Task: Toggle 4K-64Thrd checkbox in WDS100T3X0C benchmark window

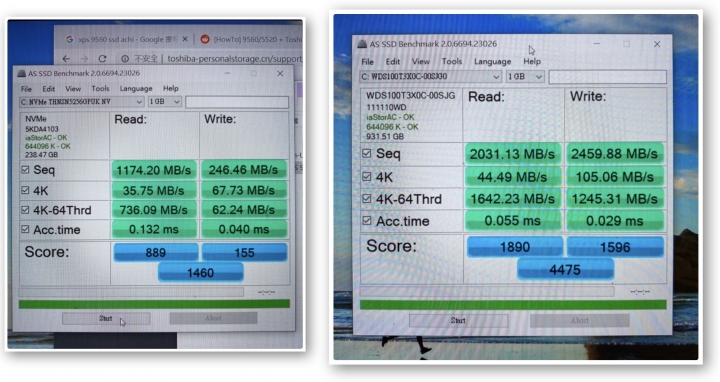Action: click(366, 198)
